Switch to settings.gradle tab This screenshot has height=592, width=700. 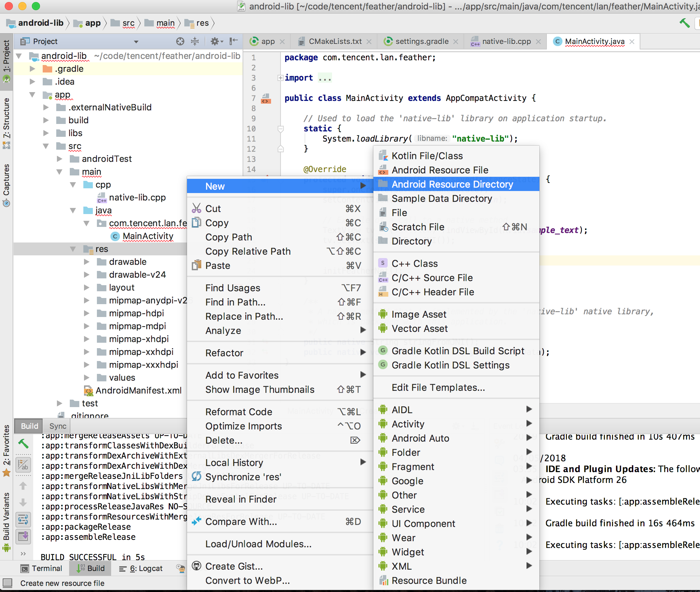(x=421, y=41)
